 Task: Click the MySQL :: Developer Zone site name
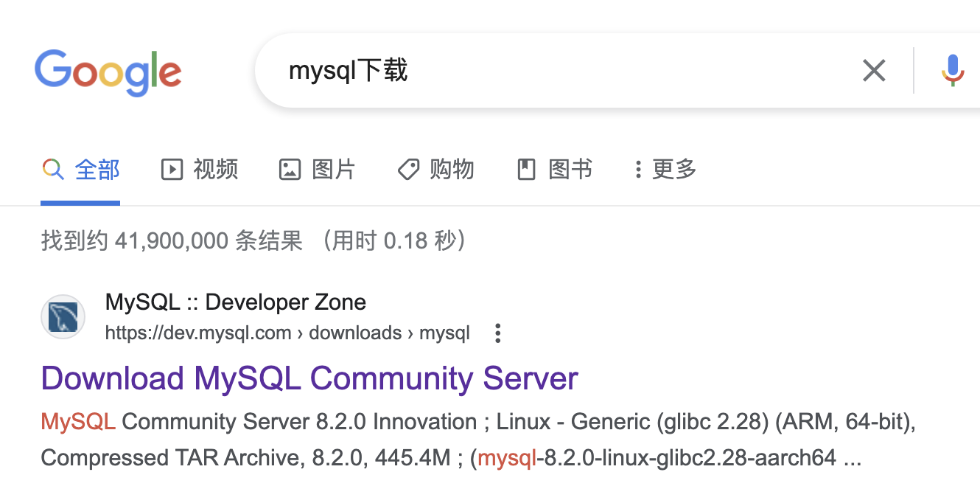pyautogui.click(x=236, y=302)
